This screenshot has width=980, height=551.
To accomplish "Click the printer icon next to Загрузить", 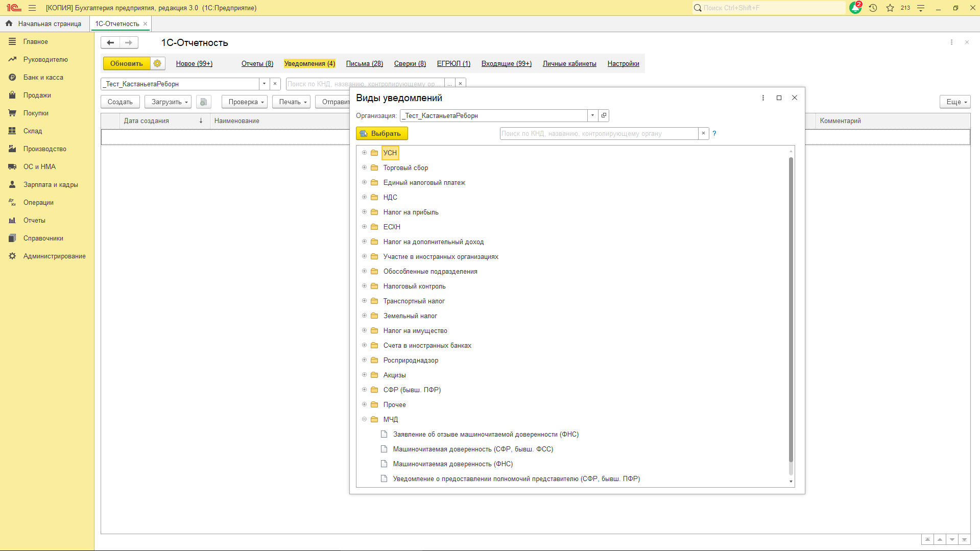I will [203, 102].
